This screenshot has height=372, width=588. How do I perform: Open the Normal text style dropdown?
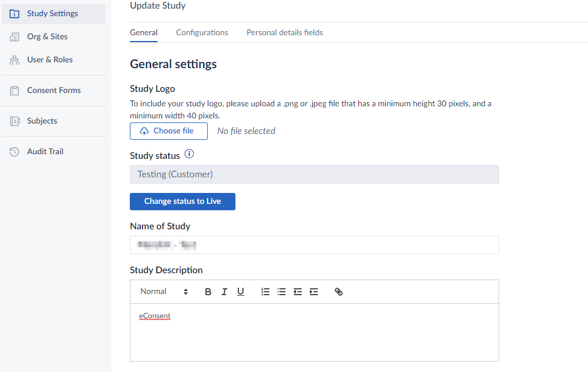click(x=164, y=292)
